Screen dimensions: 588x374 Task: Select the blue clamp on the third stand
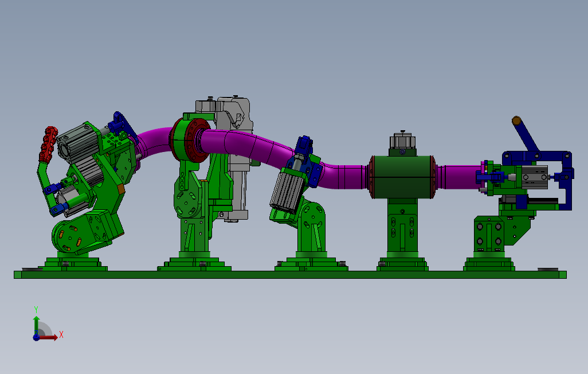[307, 161]
